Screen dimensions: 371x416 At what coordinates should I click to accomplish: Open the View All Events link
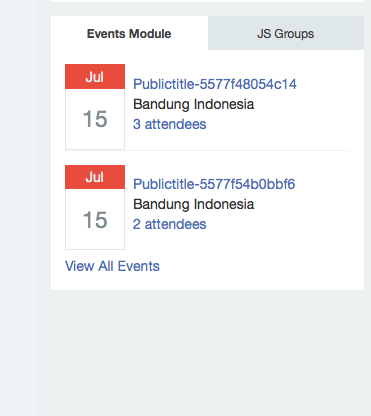[112, 266]
